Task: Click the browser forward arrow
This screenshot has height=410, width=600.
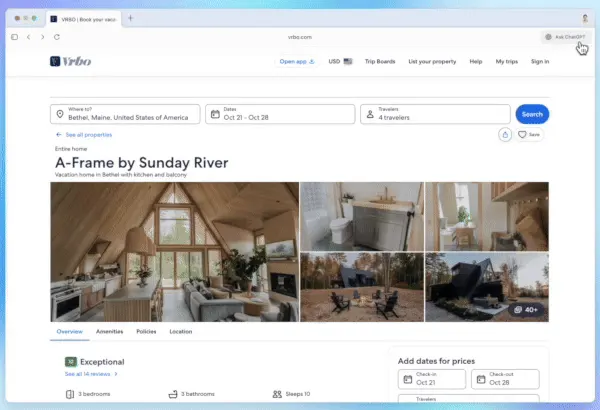Action: (42, 37)
